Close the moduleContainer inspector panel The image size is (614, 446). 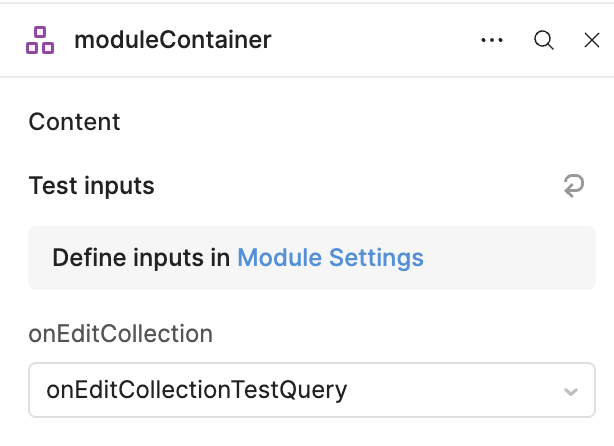coord(591,40)
